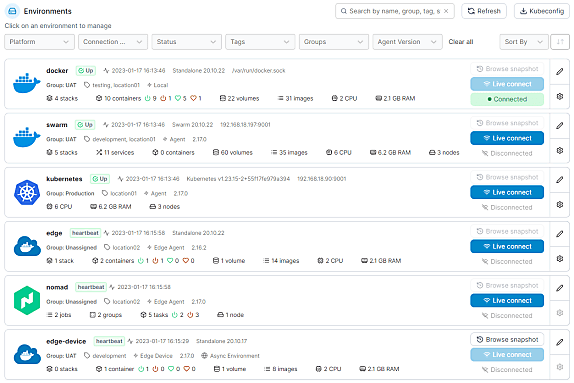Viewport: 574px width, 383px height.
Task: Download Kubeconfig via the Kubeconfig button
Action: point(542,11)
